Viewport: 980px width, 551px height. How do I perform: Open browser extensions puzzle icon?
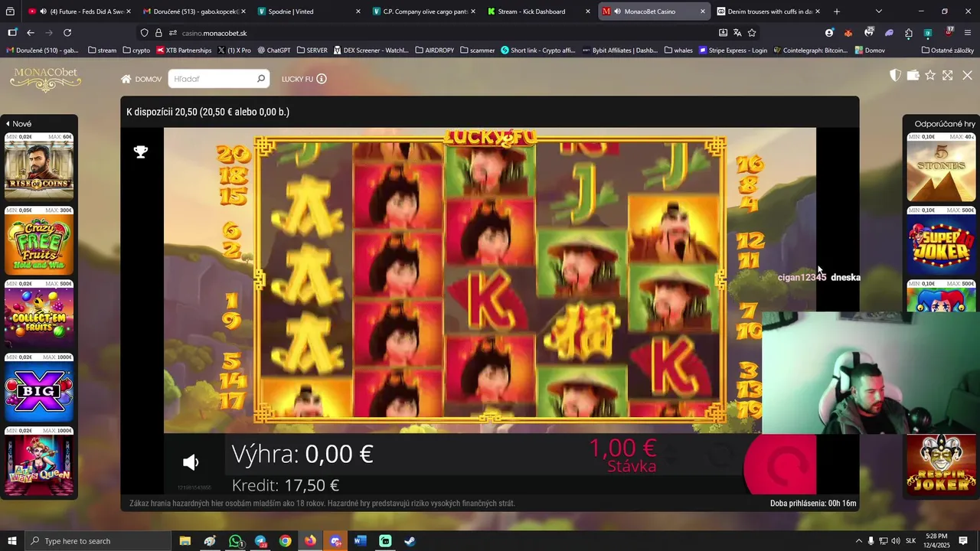pyautogui.click(x=908, y=33)
